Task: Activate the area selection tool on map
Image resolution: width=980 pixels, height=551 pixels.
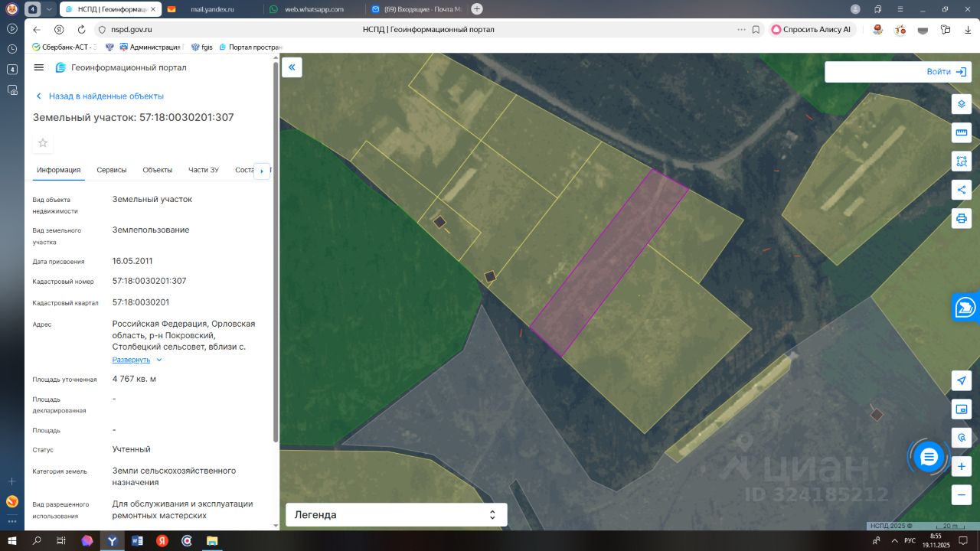Action: pyautogui.click(x=962, y=161)
